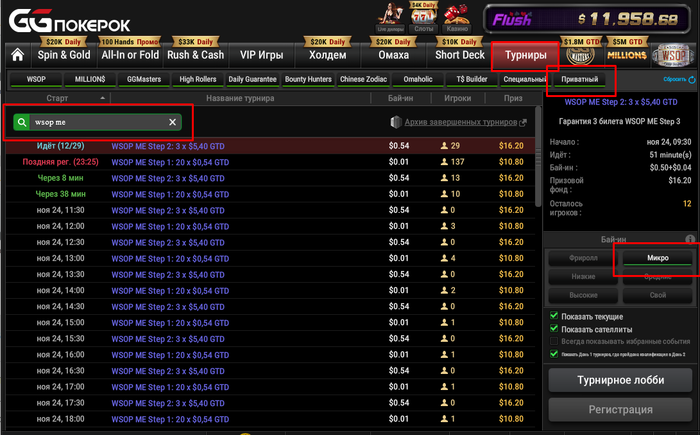Select the ноя 24, 11:30 tournament
700x435 pixels.
[x=271, y=210]
